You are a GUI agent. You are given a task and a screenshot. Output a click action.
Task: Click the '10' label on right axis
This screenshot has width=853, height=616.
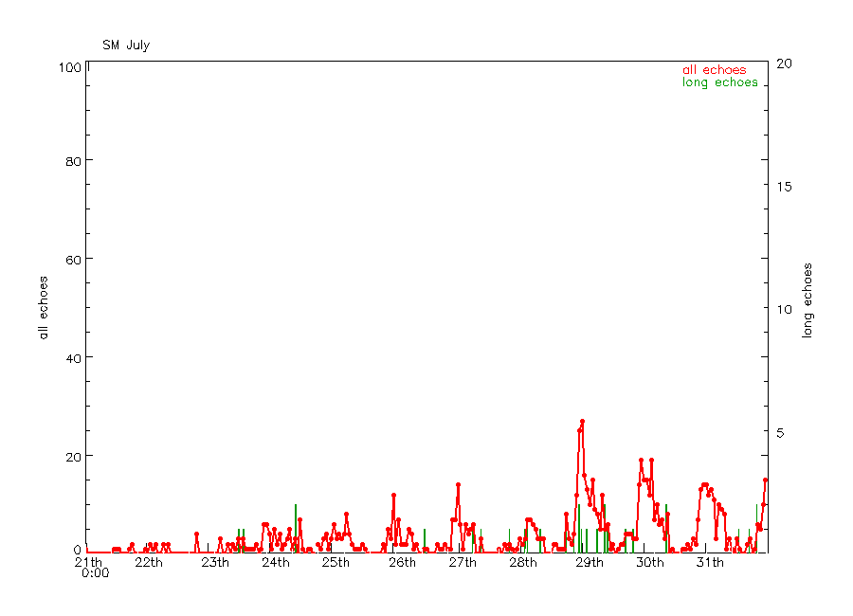784,310
